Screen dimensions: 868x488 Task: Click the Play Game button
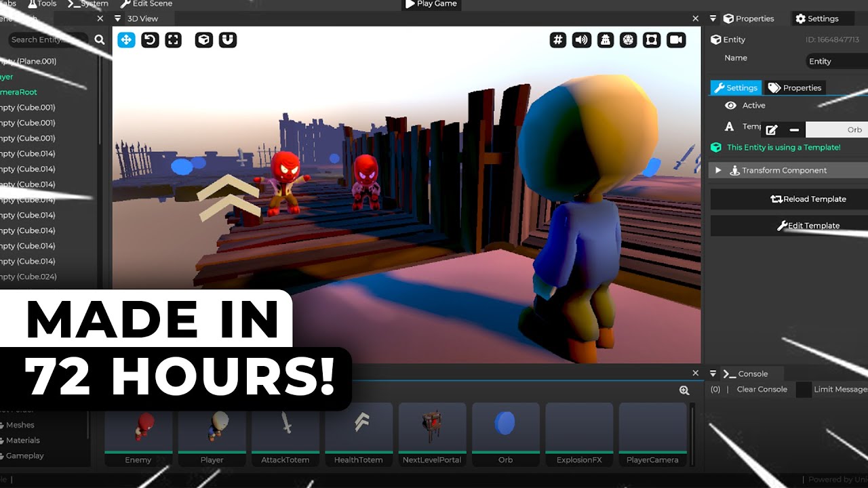(x=431, y=3)
